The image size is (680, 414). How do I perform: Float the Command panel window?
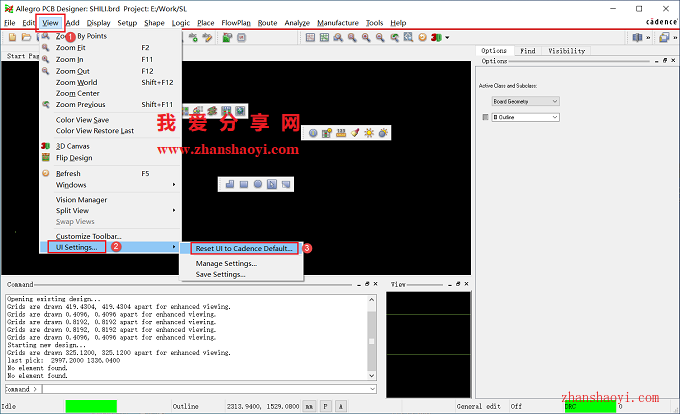tap(367, 284)
